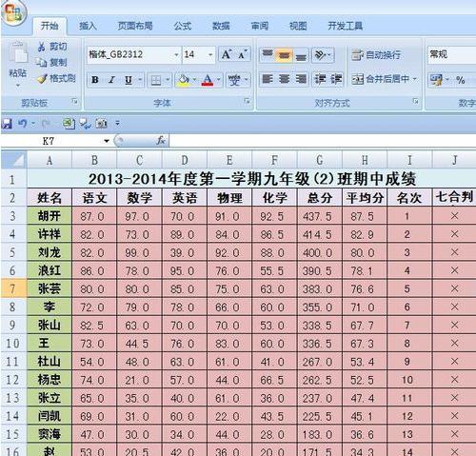This screenshot has width=476, height=456.
Task: Open the font name dropdown 楷体_GB2312
Action: (176, 55)
